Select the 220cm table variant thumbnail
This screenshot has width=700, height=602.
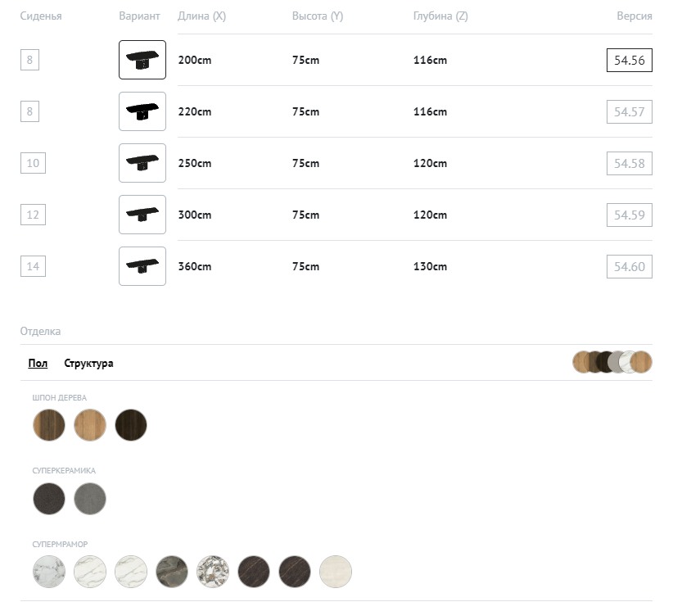(142, 111)
